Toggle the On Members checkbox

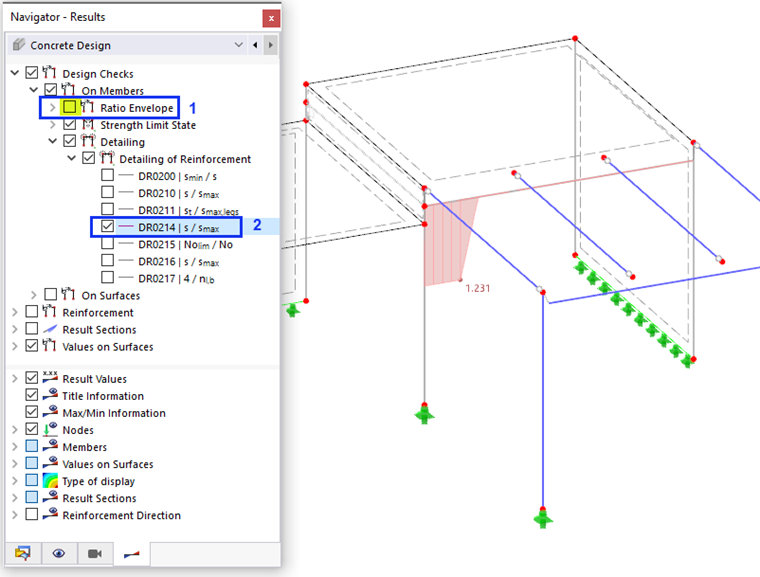coord(50,90)
